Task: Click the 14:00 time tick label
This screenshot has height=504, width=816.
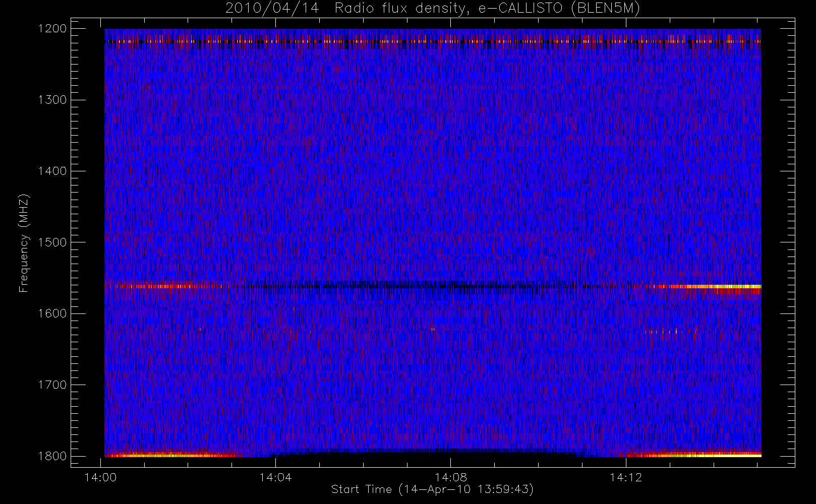Action: [100, 477]
